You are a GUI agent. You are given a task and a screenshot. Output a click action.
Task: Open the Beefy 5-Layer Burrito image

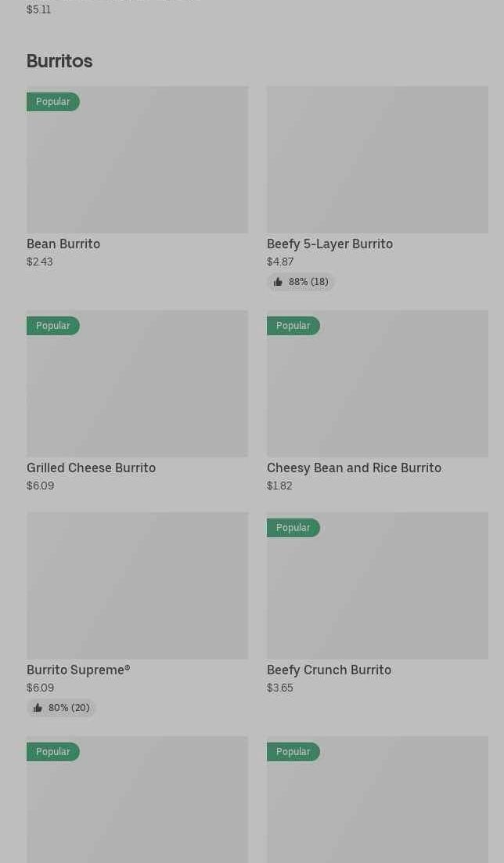click(377, 160)
